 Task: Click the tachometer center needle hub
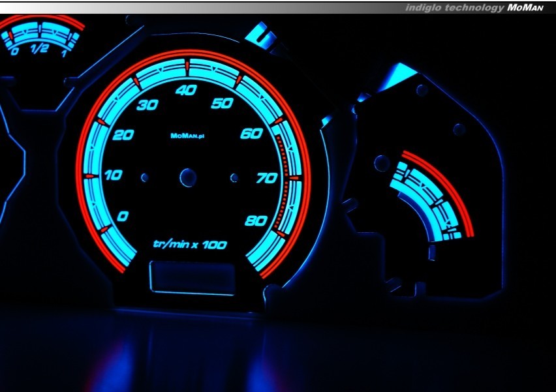point(188,177)
